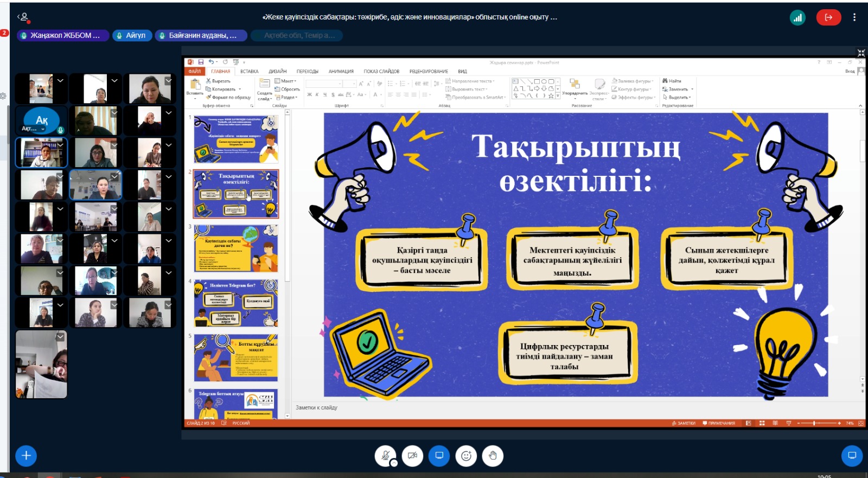Click the Жаңажол ЖББОМ talking indicator
Screen dimensions: 868x478
(x=60, y=35)
